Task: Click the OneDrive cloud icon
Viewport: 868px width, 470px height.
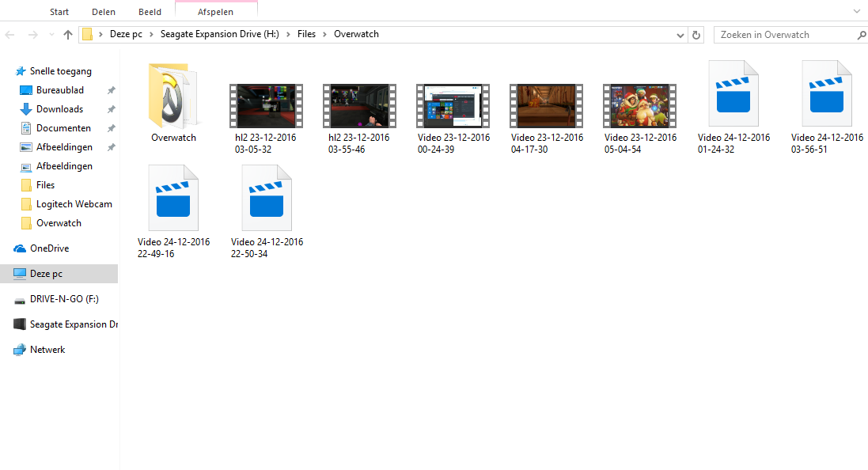Action: [20, 248]
